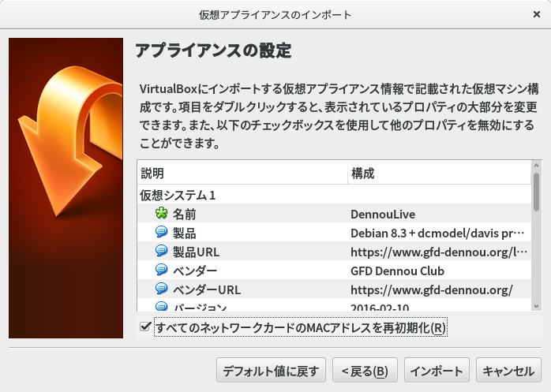Click the green icon beside 名前

[162, 213]
